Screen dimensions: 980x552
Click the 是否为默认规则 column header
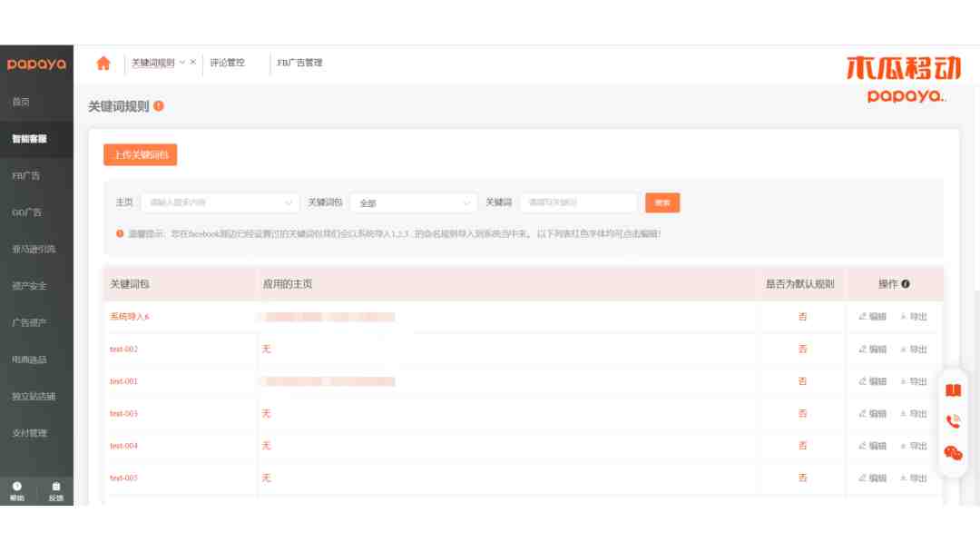pos(800,284)
